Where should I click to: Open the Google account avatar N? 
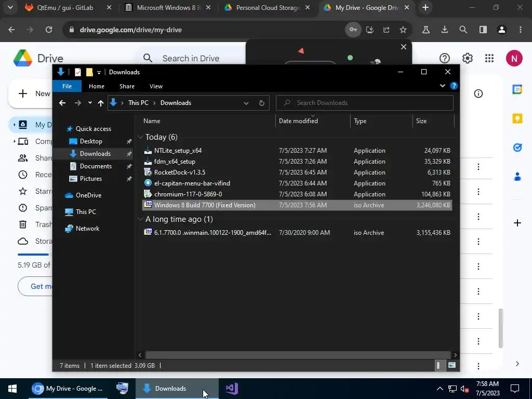click(514, 58)
